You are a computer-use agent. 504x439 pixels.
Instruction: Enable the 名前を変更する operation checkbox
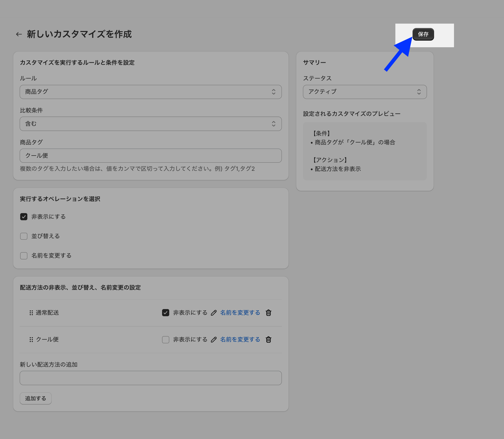tap(24, 255)
